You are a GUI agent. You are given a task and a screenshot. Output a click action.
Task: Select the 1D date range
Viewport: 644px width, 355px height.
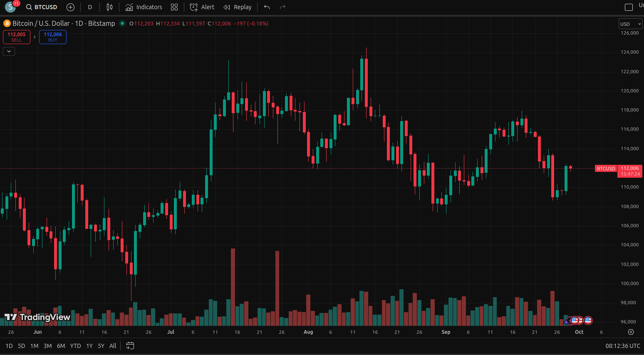9,346
